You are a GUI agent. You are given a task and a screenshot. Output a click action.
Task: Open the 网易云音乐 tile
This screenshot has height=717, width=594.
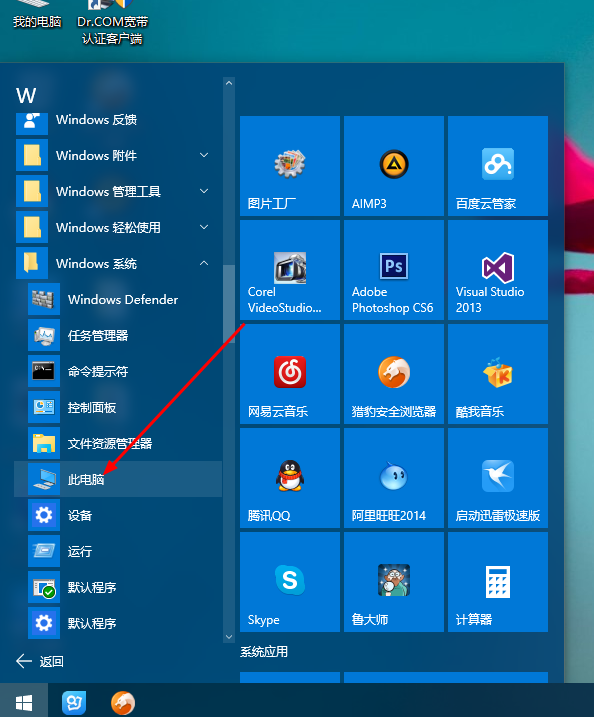coord(290,374)
